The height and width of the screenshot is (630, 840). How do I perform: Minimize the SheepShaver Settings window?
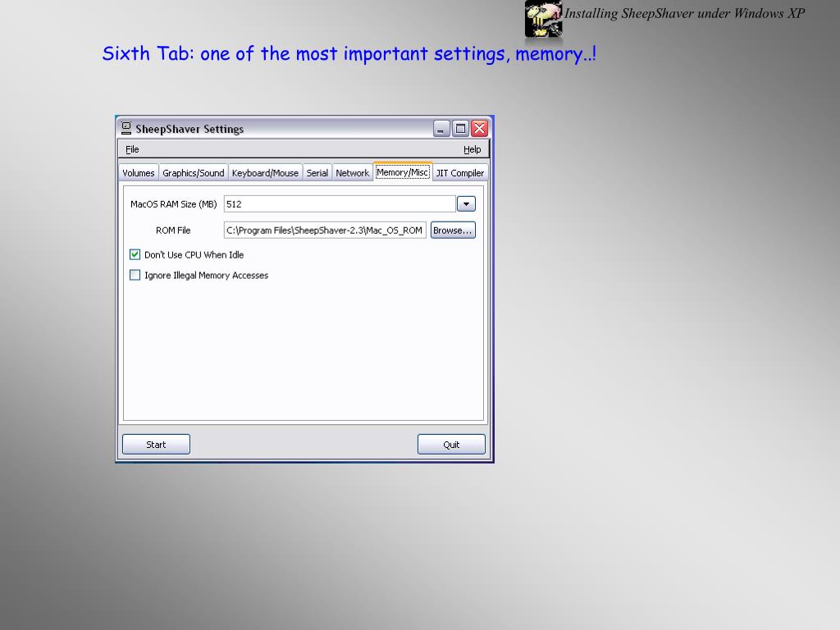tap(441, 129)
